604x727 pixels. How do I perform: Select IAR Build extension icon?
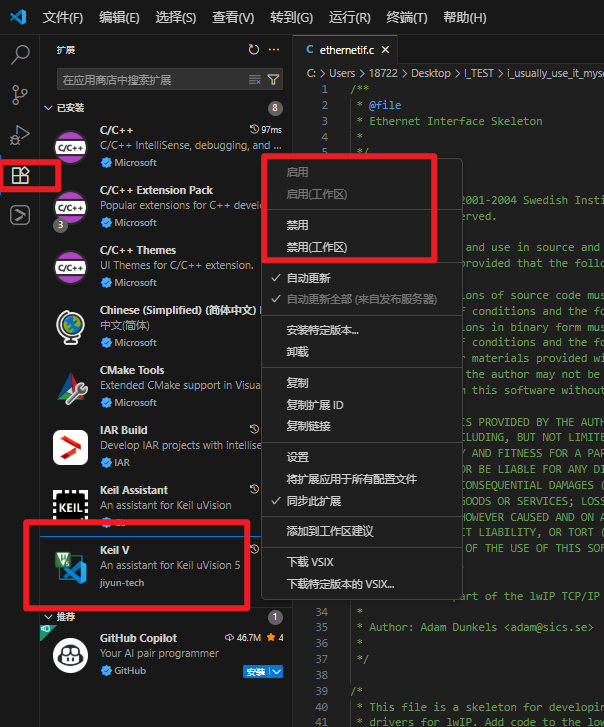pyautogui.click(x=70, y=447)
